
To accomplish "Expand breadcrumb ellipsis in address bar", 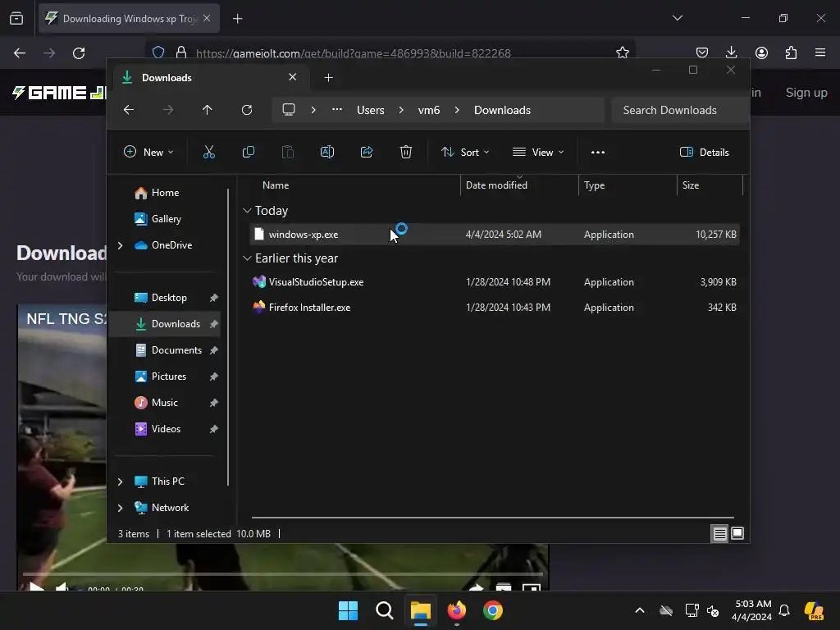I will tap(337, 110).
